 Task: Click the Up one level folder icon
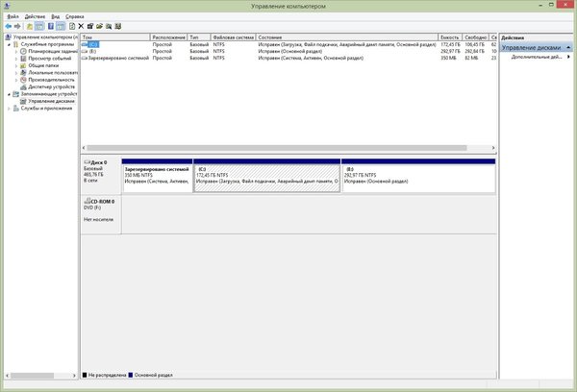coord(29,26)
